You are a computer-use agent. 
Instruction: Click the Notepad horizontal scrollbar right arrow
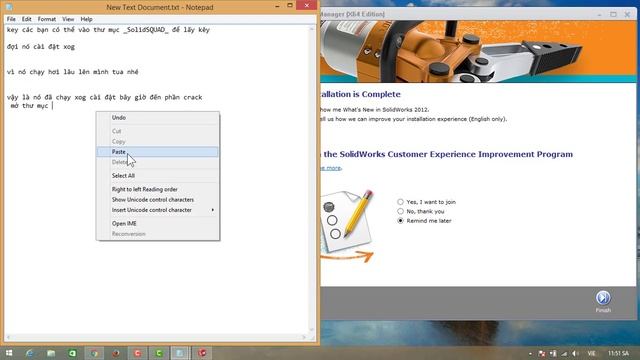pos(304,338)
